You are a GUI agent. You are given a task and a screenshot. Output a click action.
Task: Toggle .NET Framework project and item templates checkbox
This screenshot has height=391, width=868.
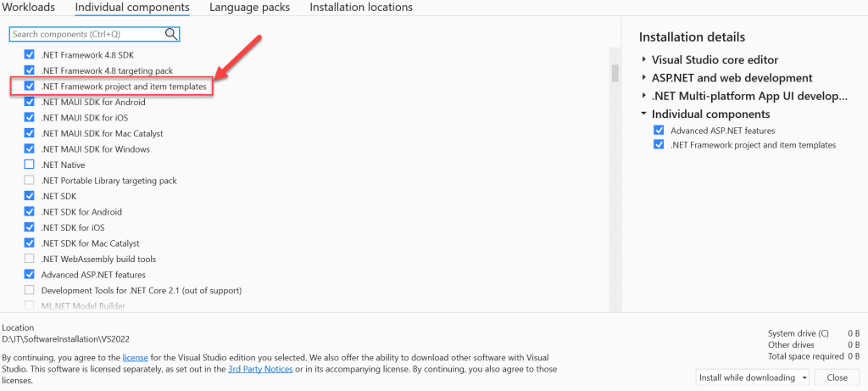coord(30,87)
